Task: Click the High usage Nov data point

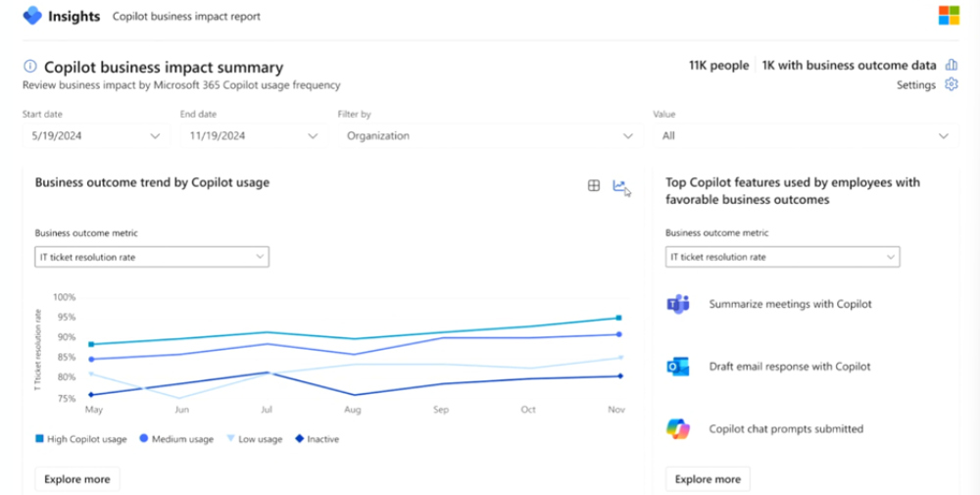Action: [x=618, y=318]
